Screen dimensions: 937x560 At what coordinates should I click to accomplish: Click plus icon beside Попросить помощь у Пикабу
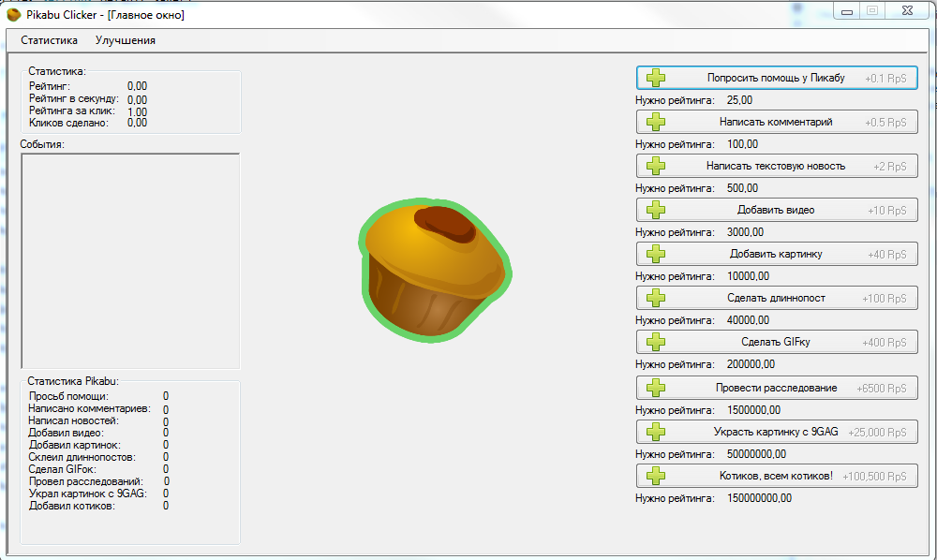click(x=656, y=79)
